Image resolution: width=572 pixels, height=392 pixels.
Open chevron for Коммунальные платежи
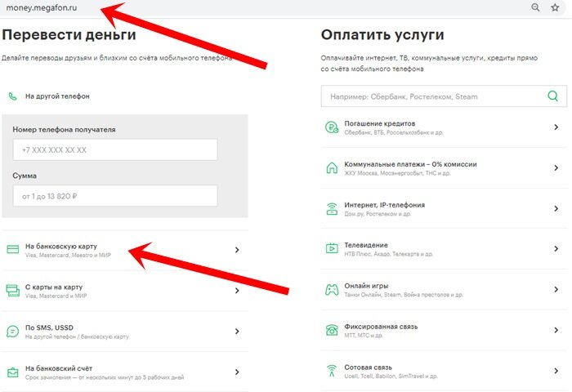point(556,167)
